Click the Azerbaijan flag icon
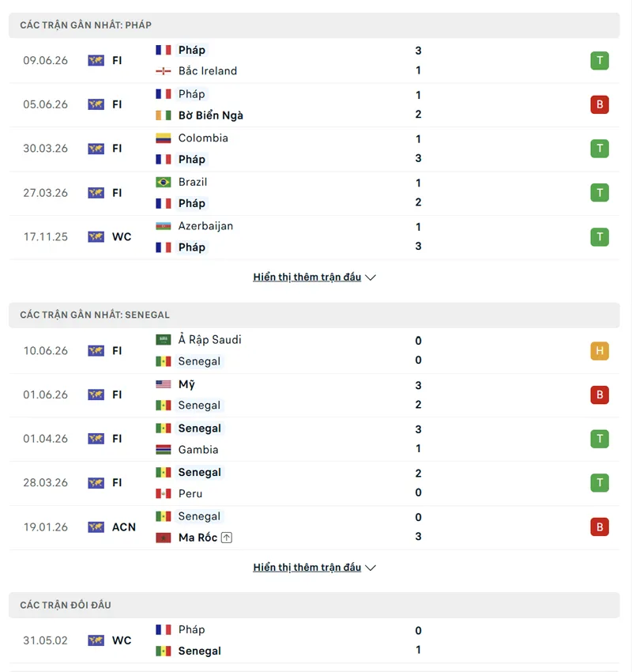 point(164,226)
